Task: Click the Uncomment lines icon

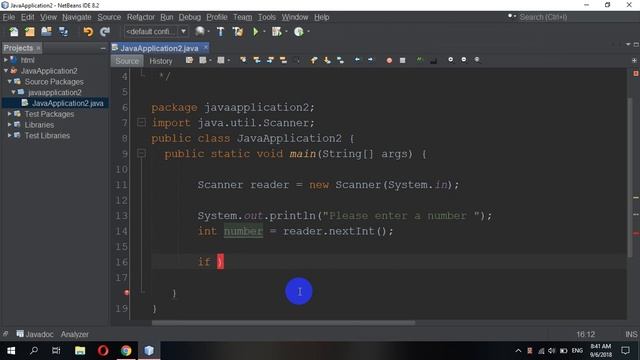Action: (433, 60)
